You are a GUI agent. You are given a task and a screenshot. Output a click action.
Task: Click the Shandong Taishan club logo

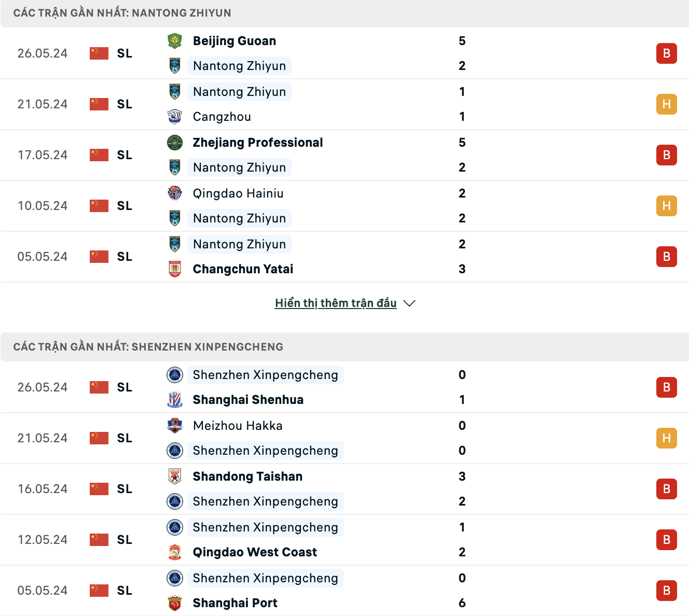(x=175, y=477)
